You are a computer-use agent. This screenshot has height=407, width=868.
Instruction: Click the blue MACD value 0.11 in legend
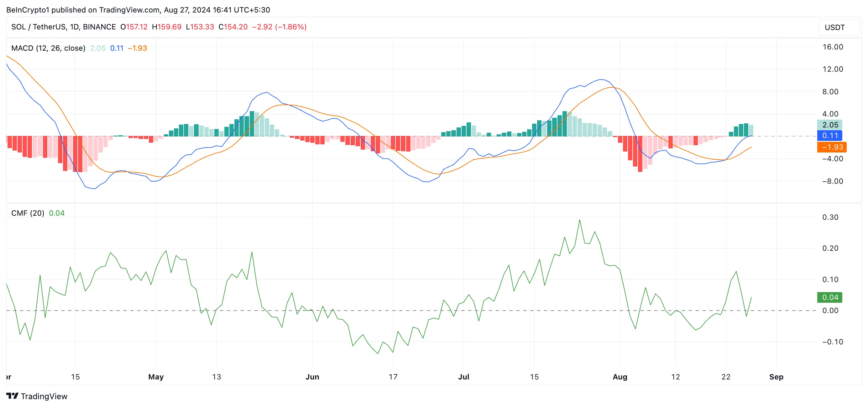point(117,48)
